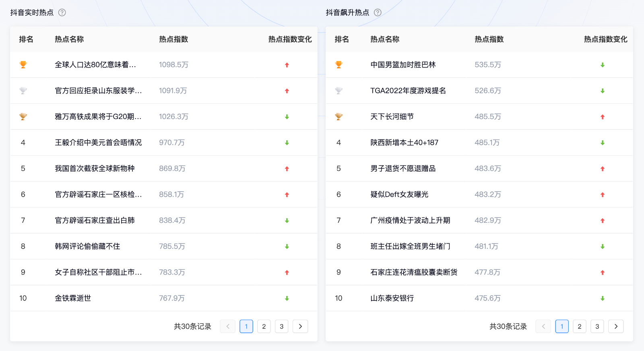Open page 2 of 抖音实时热点 list

[x=264, y=326]
